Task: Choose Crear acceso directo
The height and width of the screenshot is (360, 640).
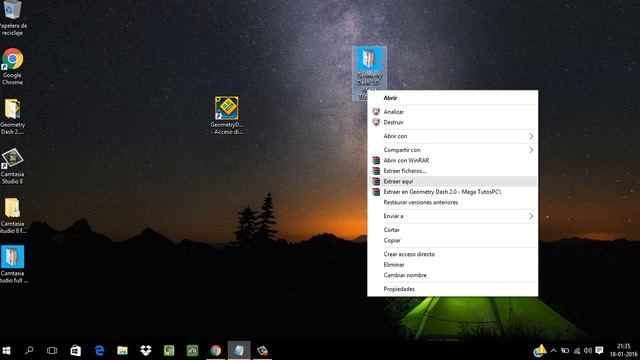Action: point(453,254)
